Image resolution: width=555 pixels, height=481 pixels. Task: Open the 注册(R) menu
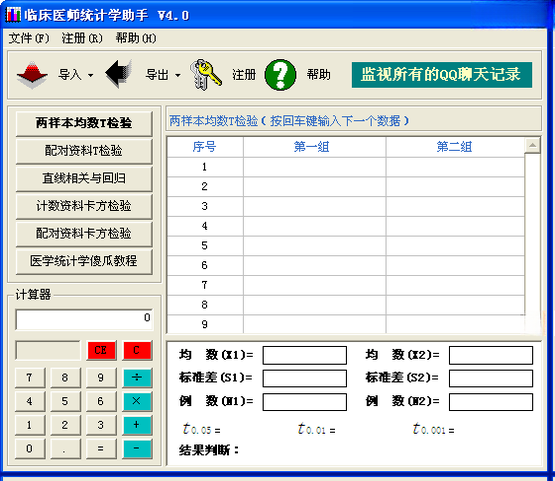(82, 38)
